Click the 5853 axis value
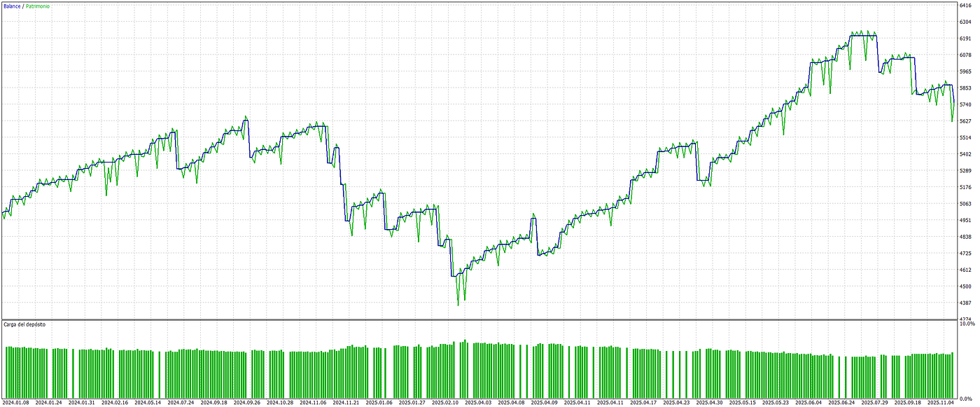 click(x=965, y=88)
